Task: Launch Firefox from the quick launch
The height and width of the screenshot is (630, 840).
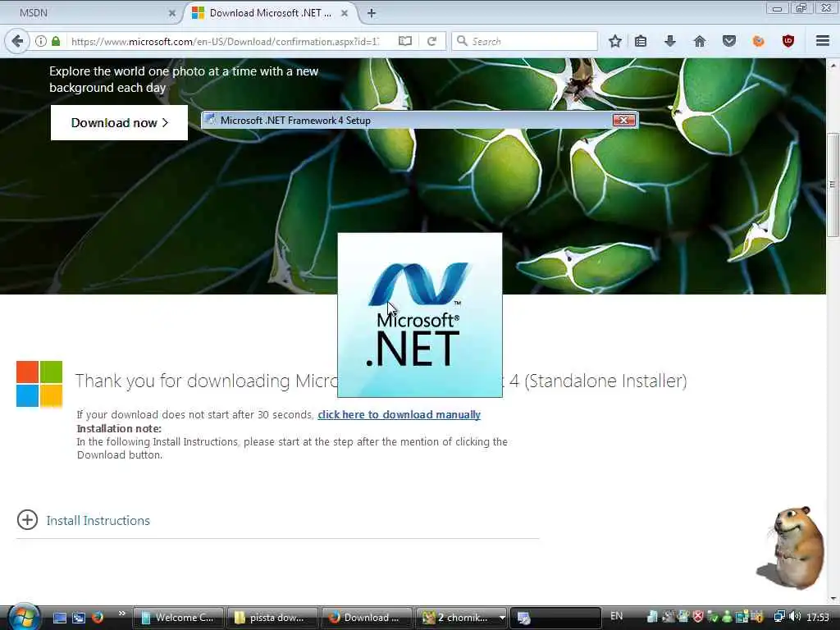Action: tap(98, 618)
